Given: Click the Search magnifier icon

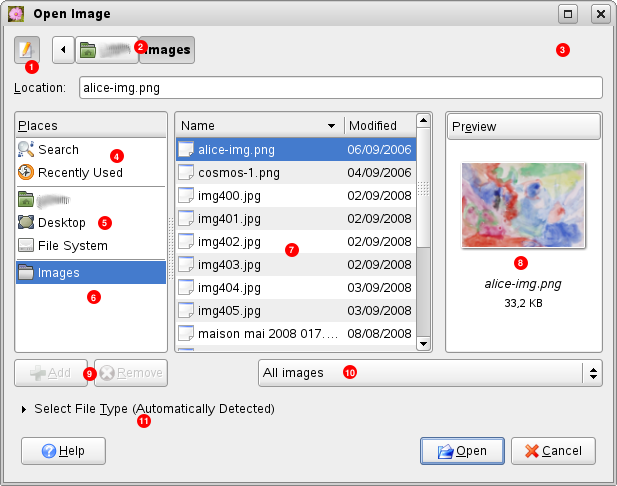Looking at the screenshot, I should pyautogui.click(x=26, y=149).
